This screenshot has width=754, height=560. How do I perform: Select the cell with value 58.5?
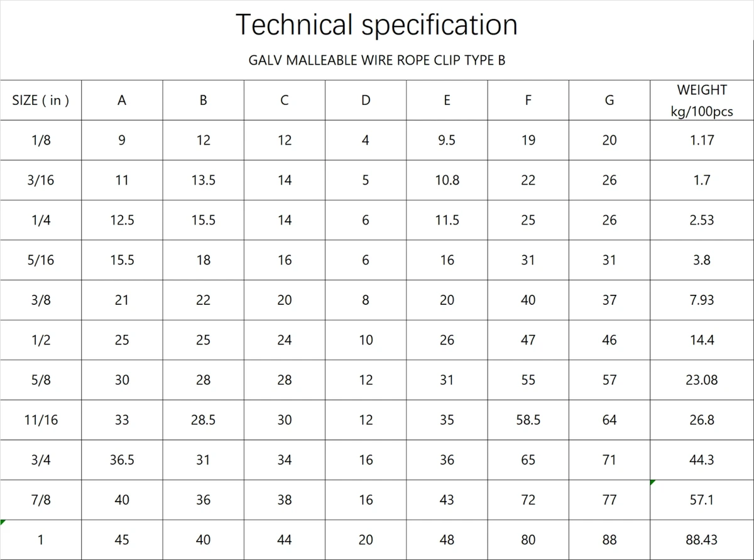pos(528,420)
